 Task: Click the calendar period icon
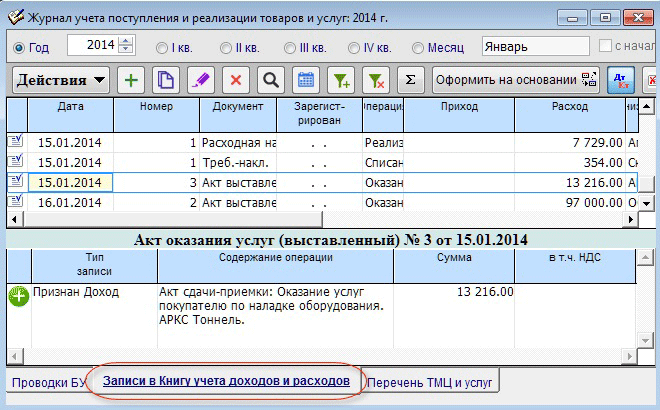tap(306, 80)
